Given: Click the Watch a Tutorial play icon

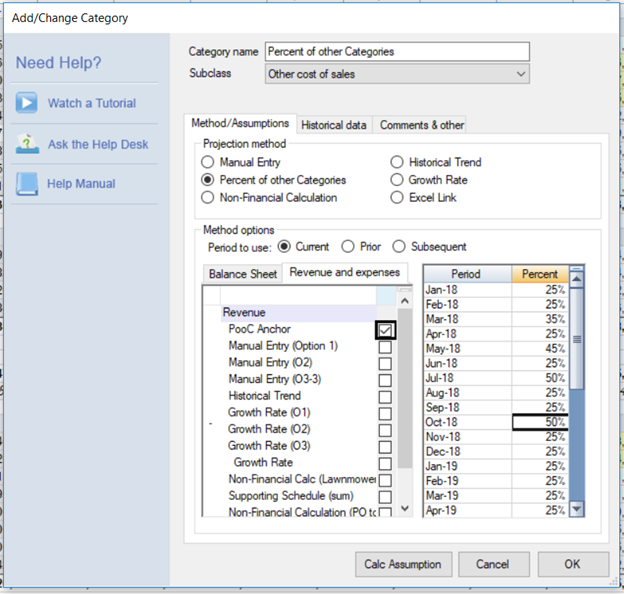Looking at the screenshot, I should pyautogui.click(x=27, y=103).
